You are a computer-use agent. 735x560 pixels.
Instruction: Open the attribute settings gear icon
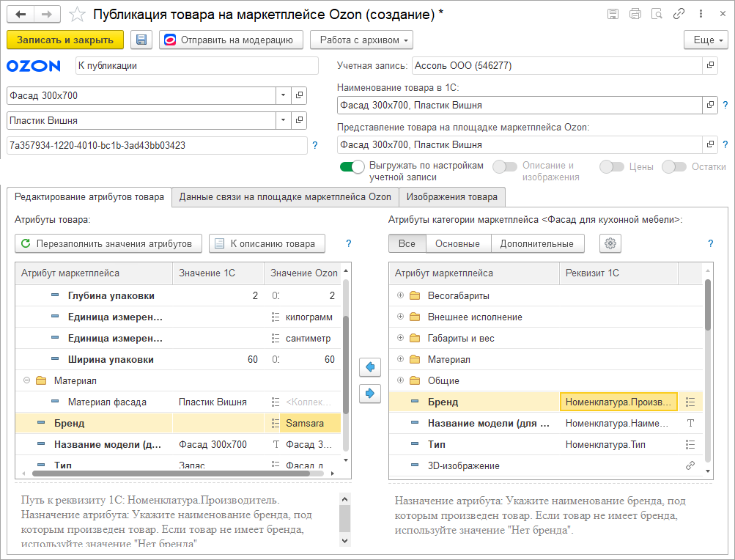click(x=610, y=243)
